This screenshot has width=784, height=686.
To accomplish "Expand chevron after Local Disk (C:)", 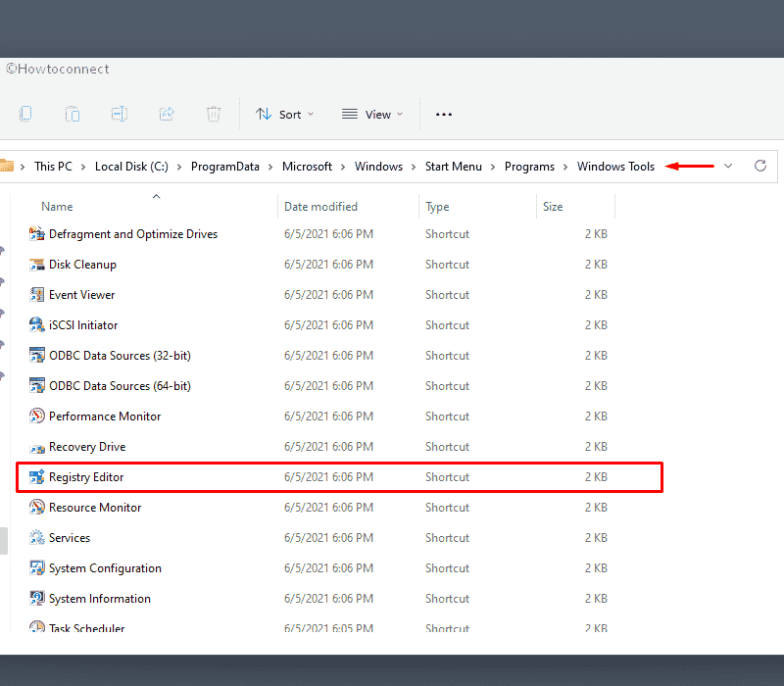I will (179, 167).
